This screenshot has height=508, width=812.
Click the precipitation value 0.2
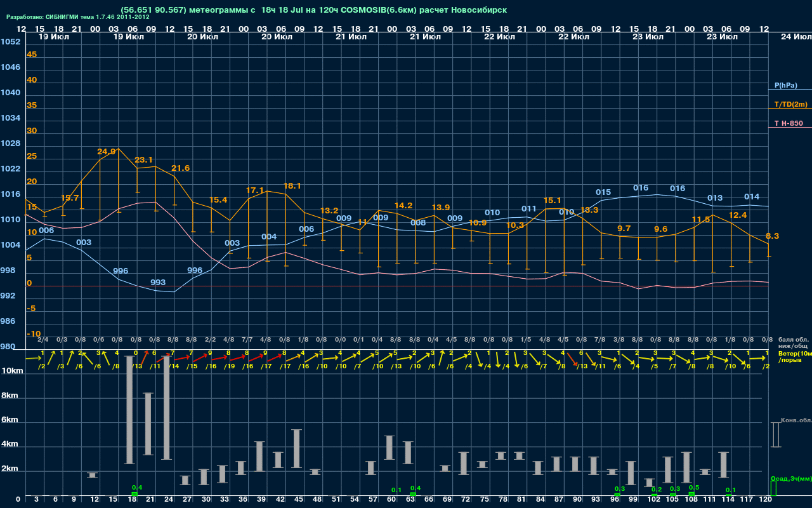657,489
